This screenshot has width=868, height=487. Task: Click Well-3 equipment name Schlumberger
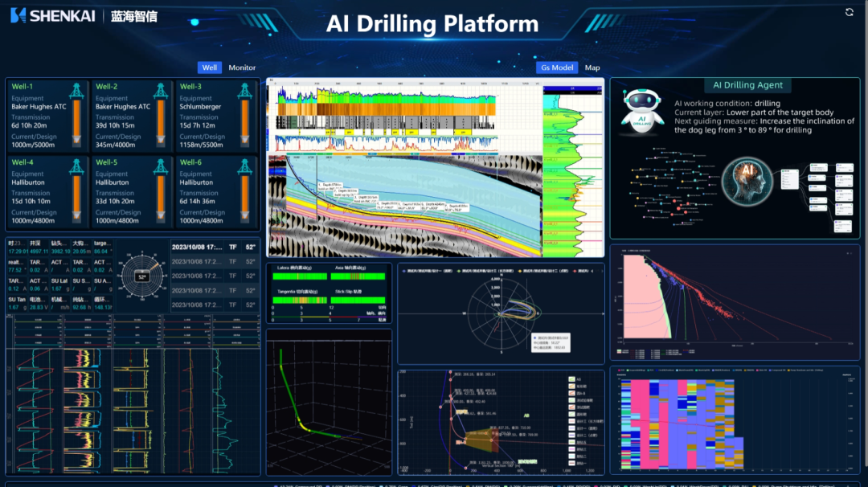pos(200,106)
